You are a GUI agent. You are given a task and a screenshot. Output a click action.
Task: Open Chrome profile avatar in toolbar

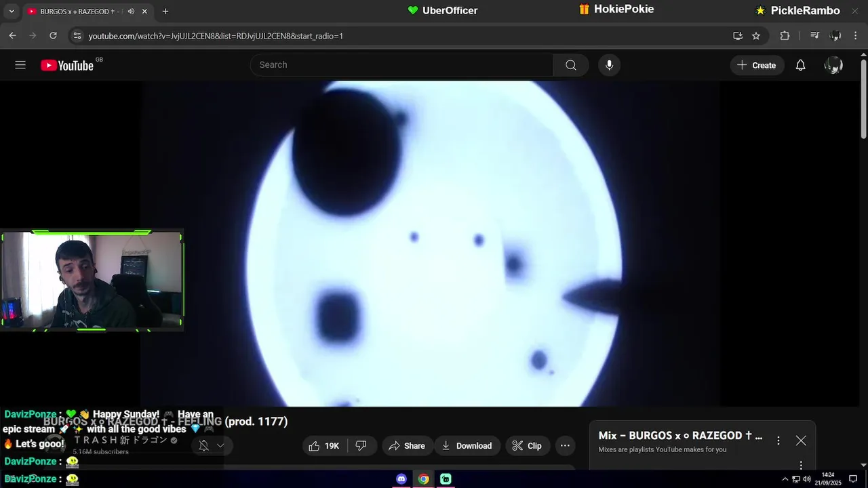pyautogui.click(x=835, y=36)
